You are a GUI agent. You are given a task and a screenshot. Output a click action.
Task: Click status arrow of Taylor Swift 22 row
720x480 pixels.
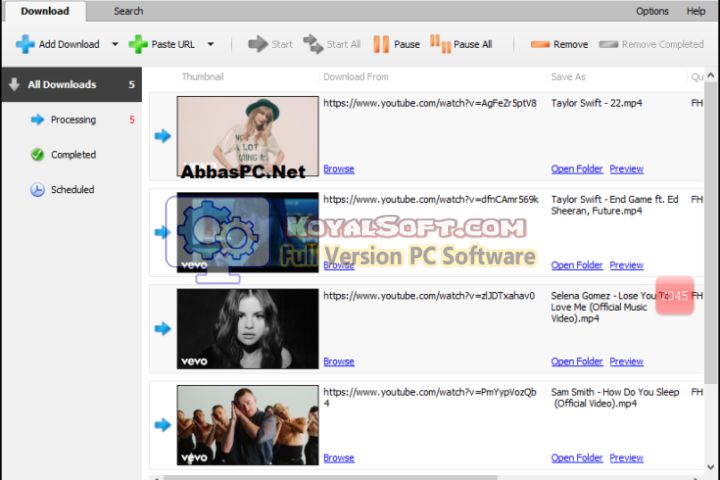pyautogui.click(x=163, y=136)
